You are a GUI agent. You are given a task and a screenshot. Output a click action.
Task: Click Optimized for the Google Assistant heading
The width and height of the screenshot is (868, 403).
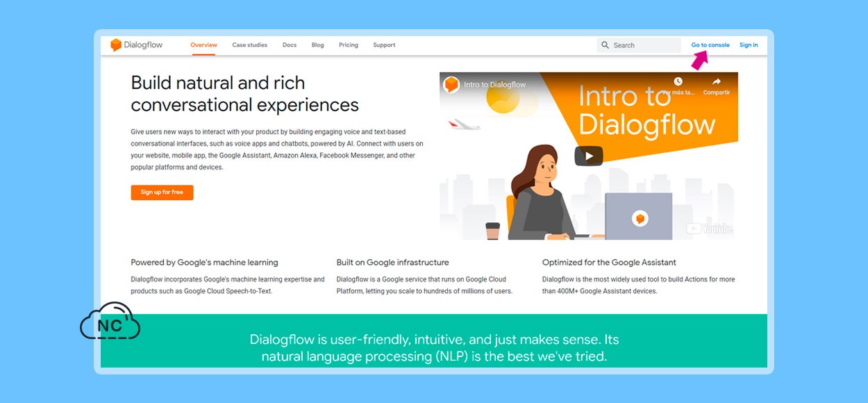[609, 263]
